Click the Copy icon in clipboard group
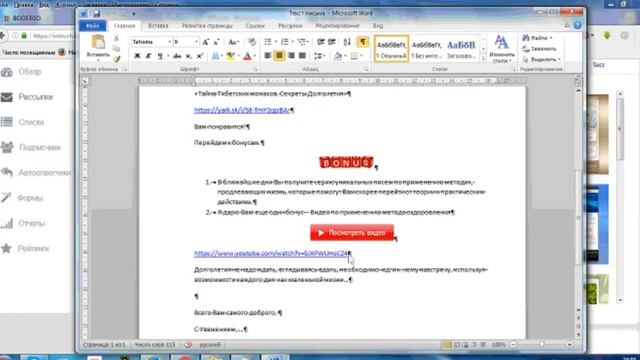 pyautogui.click(x=117, y=49)
